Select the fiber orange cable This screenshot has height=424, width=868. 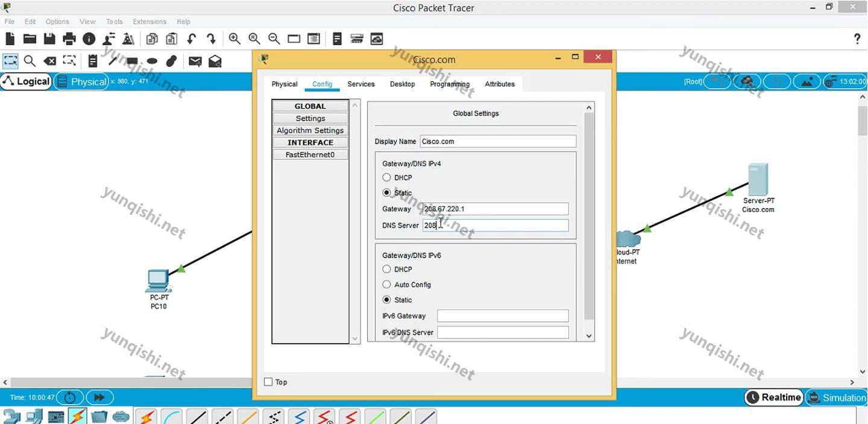[x=248, y=416]
